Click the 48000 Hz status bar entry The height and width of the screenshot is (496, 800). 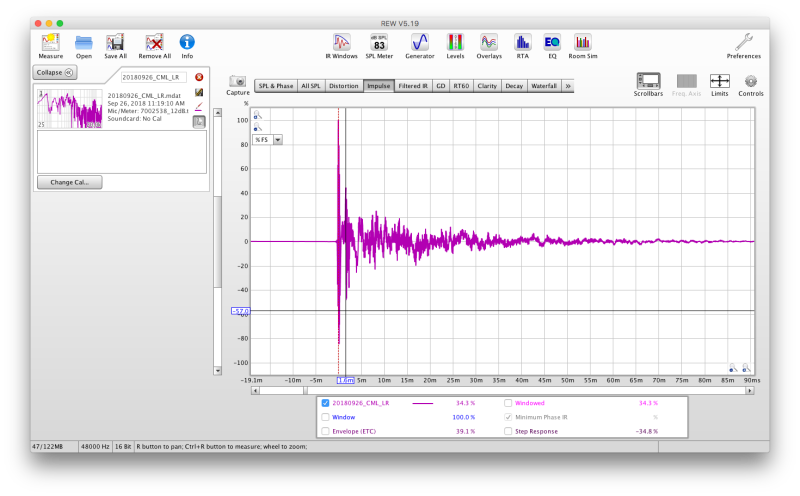coord(95,447)
